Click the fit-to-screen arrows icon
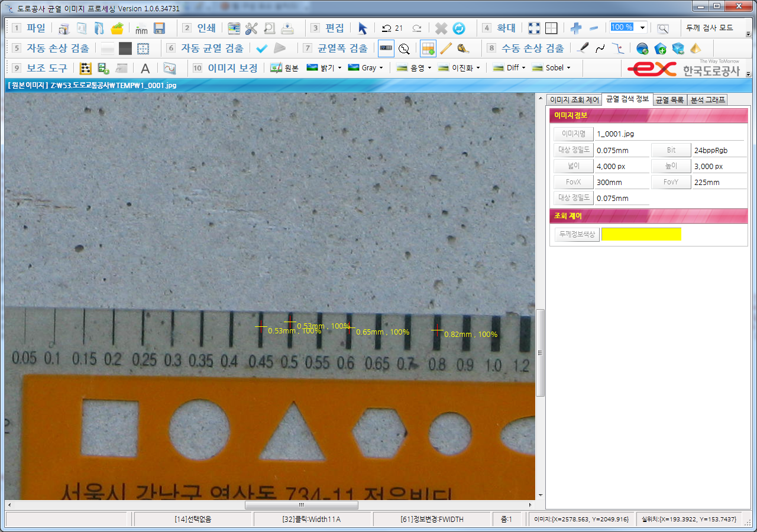Image resolution: width=757 pixels, height=532 pixels. (x=534, y=28)
